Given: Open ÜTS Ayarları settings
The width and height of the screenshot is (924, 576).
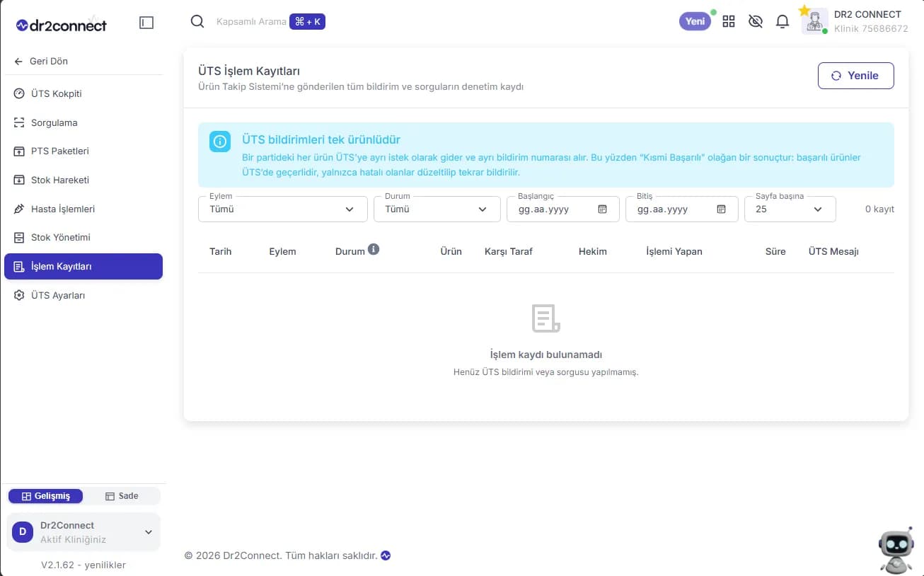Looking at the screenshot, I should [83, 295].
